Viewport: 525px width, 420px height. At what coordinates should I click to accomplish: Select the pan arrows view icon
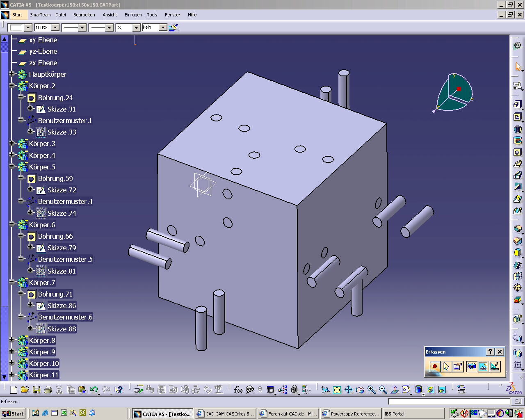(x=349, y=390)
